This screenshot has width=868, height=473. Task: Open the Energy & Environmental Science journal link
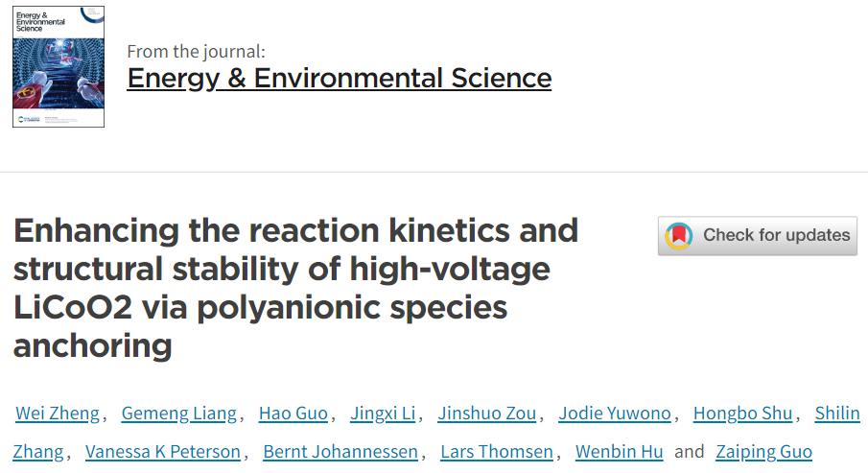point(340,78)
